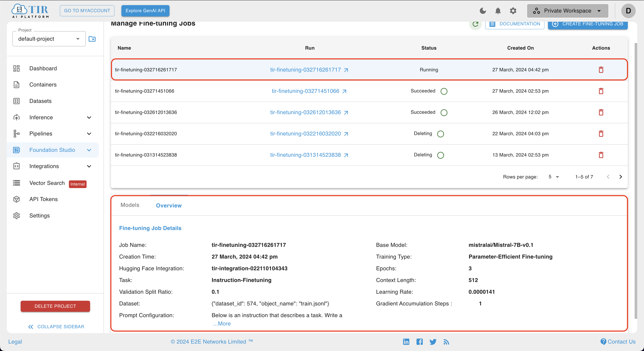Viewport: 644px width, 351px height.
Task: Open Dashboard in sidebar
Action: pyautogui.click(x=43, y=69)
